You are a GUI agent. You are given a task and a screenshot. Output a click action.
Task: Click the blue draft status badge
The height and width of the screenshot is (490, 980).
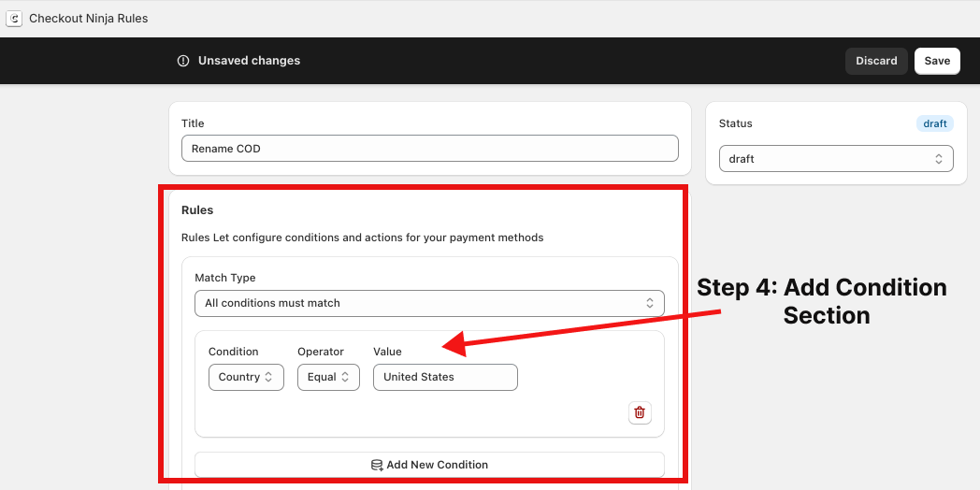[934, 123]
